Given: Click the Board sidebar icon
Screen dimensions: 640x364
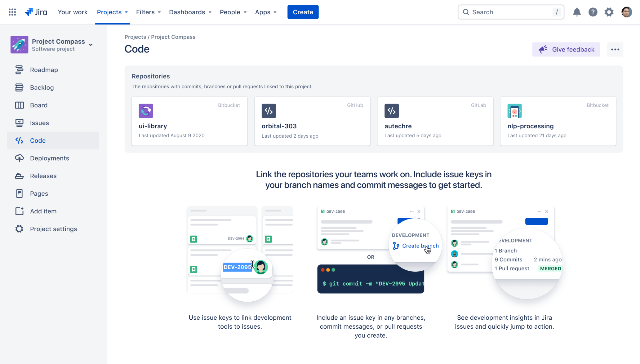Looking at the screenshot, I should coord(19,105).
